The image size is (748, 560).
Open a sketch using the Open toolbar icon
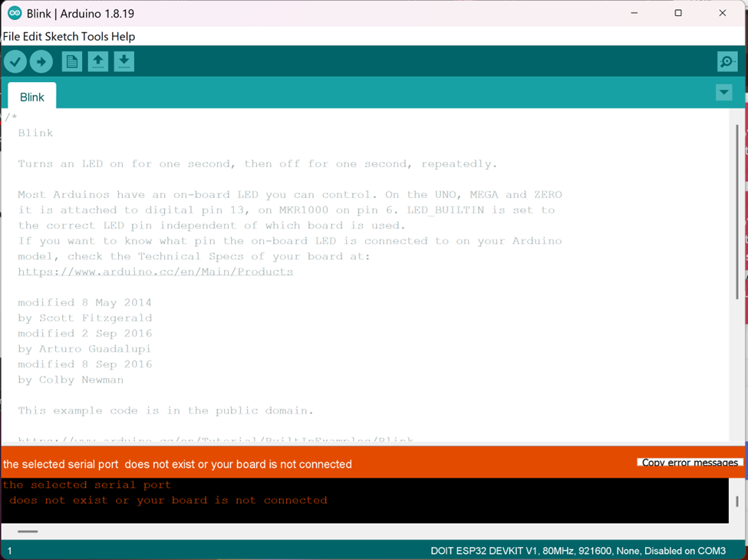point(97,61)
